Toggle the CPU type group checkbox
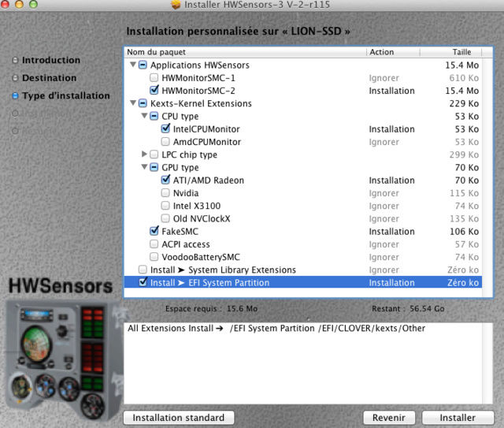Image resolution: width=504 pixels, height=428 pixels. pos(154,116)
